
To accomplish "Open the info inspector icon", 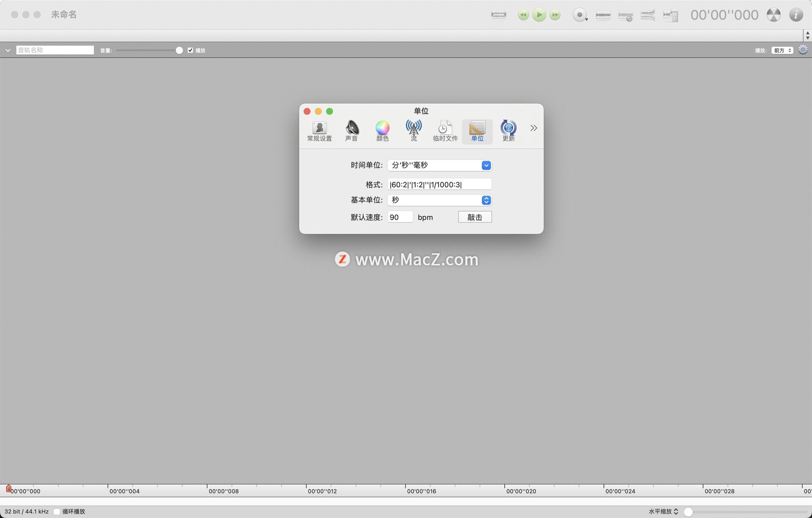I will (796, 15).
